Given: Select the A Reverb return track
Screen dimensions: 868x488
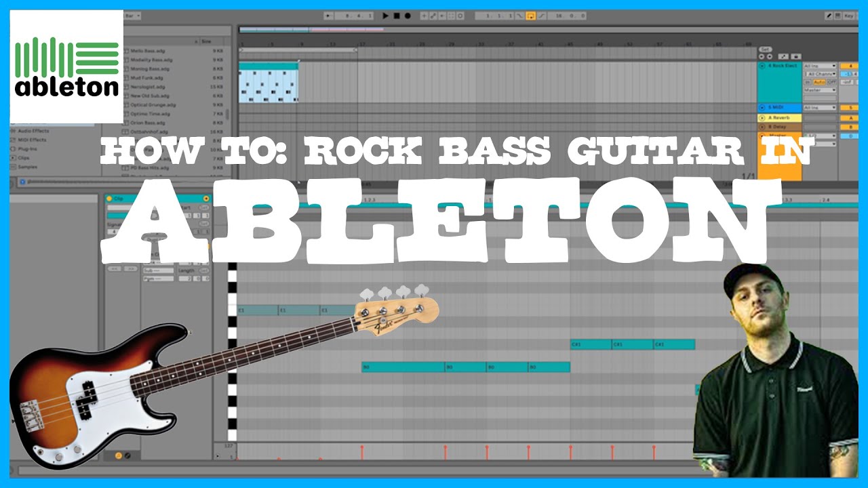Looking at the screenshot, I should [780, 118].
